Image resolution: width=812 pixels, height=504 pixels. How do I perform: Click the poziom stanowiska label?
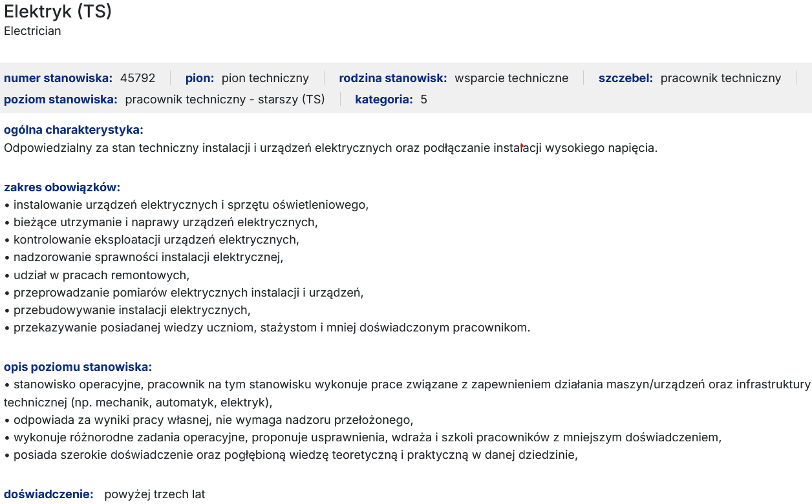click(61, 100)
